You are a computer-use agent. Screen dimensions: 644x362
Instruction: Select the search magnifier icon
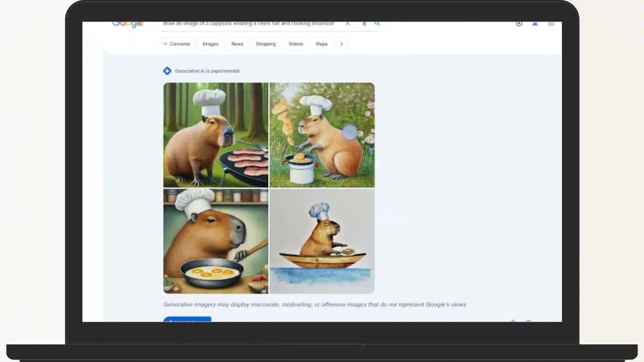click(x=377, y=23)
